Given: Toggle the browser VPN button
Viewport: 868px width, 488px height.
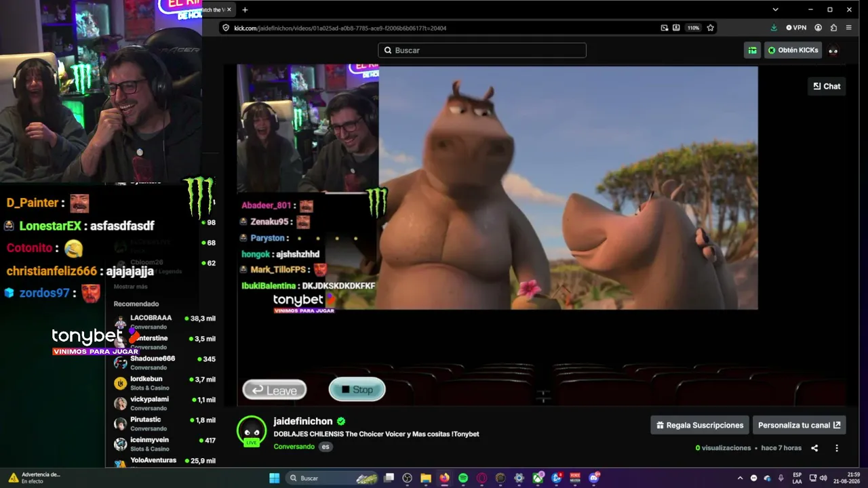Looking at the screenshot, I should [x=796, y=28].
